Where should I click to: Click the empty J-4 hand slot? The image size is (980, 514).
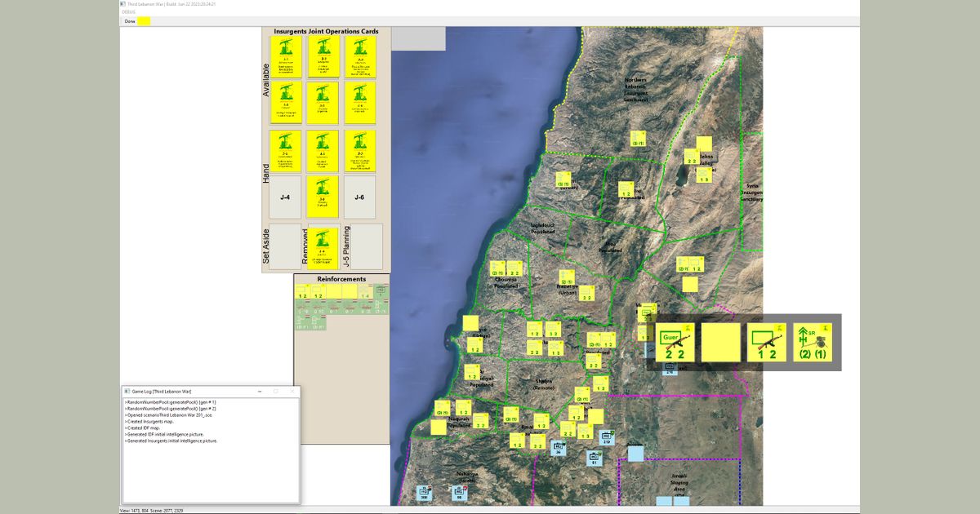[285, 197]
